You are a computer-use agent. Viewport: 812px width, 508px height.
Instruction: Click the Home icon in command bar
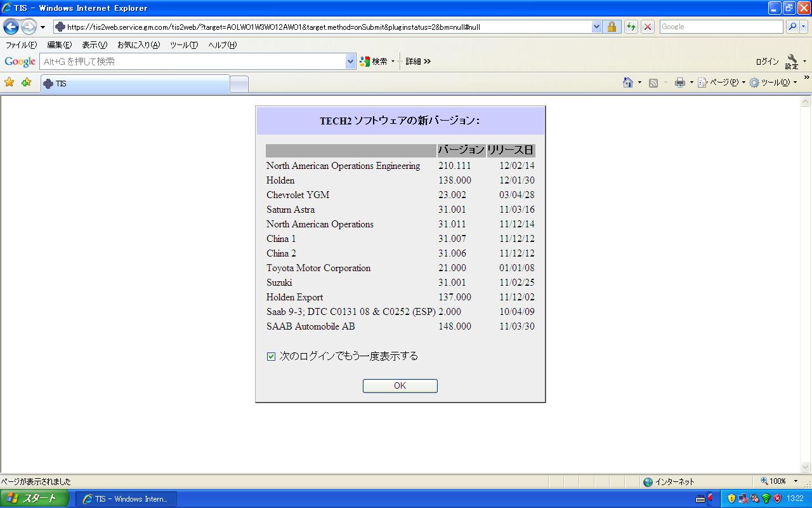pos(628,83)
